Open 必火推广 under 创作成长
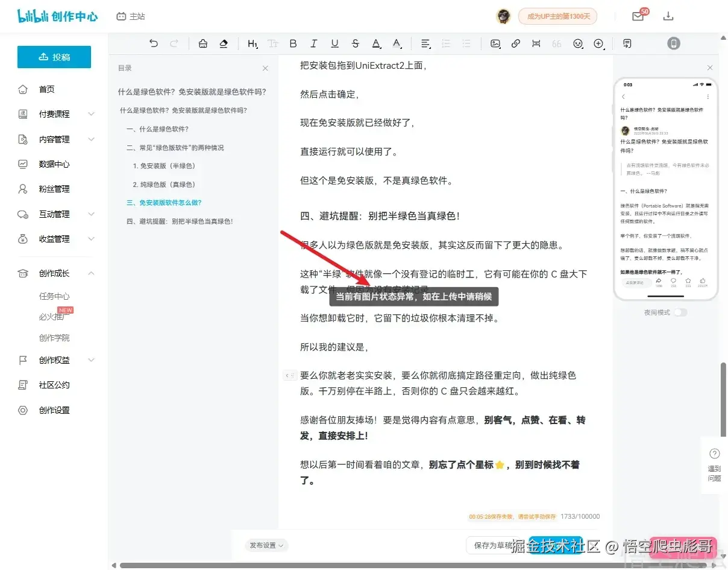 click(x=54, y=317)
